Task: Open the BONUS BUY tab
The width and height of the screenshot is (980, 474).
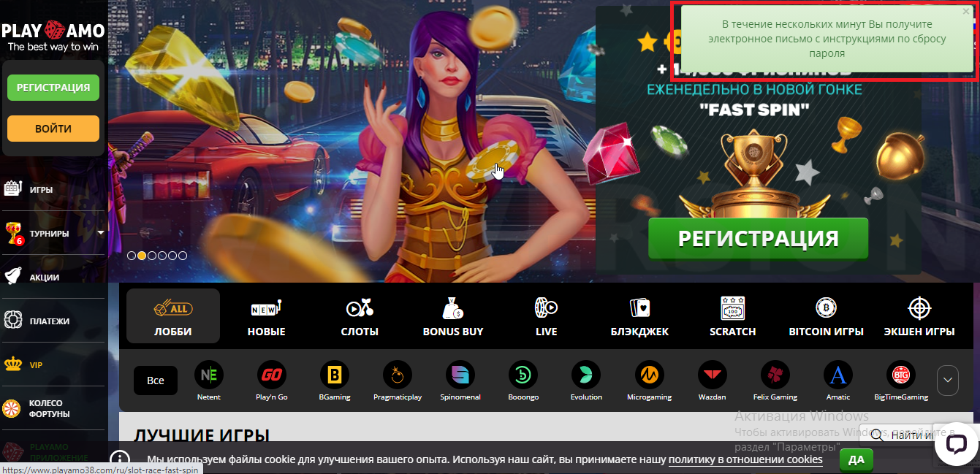Action: [453, 316]
